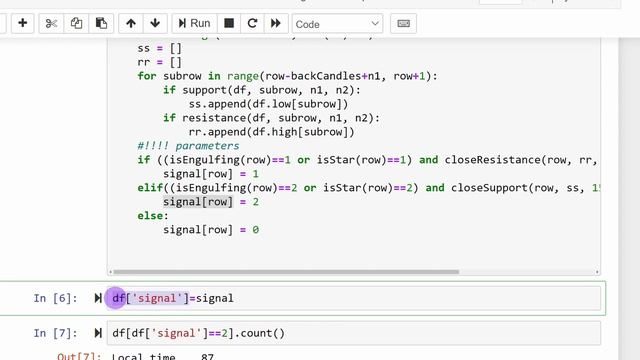Image resolution: width=640 pixels, height=360 pixels.
Task: Click the 'rr = []' line
Action: click(159, 62)
